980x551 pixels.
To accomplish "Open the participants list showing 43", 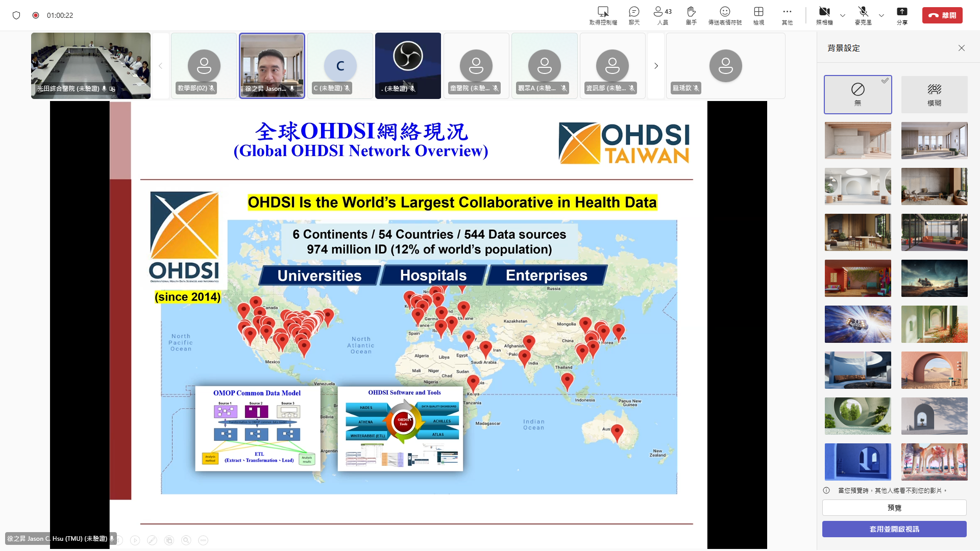I will tap(663, 15).
